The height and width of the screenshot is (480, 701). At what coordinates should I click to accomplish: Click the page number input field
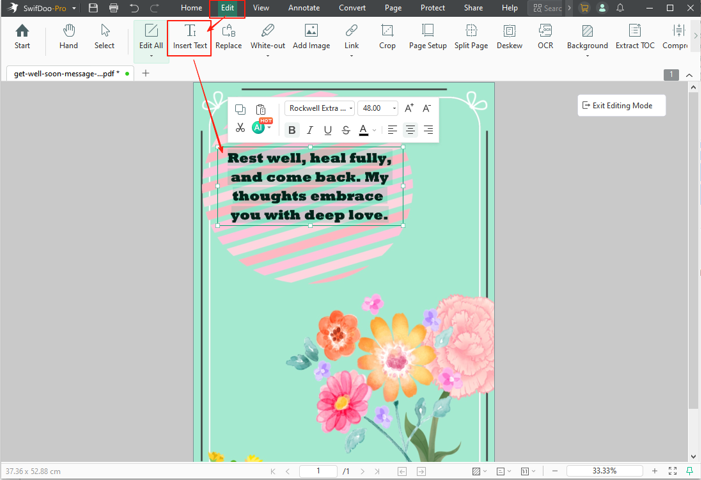coord(318,471)
